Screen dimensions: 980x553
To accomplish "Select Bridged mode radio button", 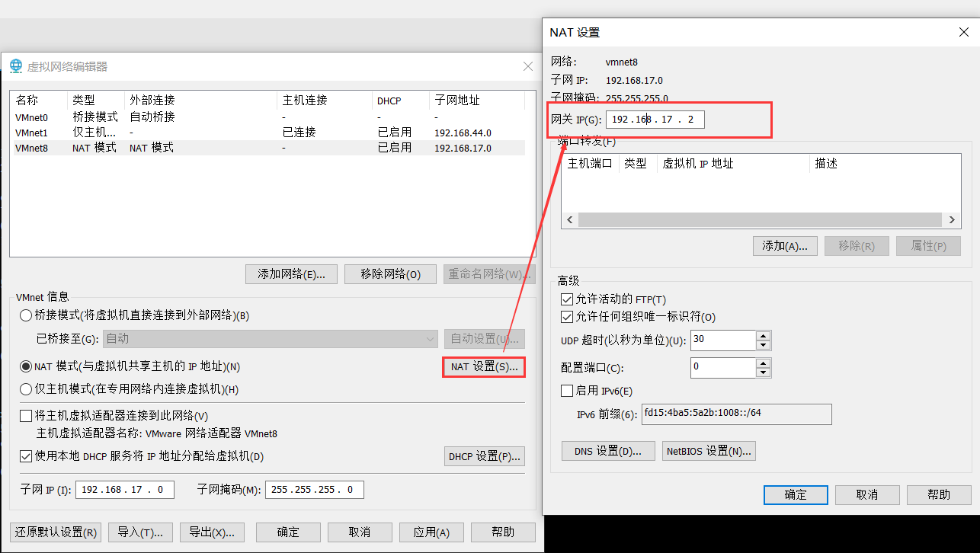I will [26, 315].
